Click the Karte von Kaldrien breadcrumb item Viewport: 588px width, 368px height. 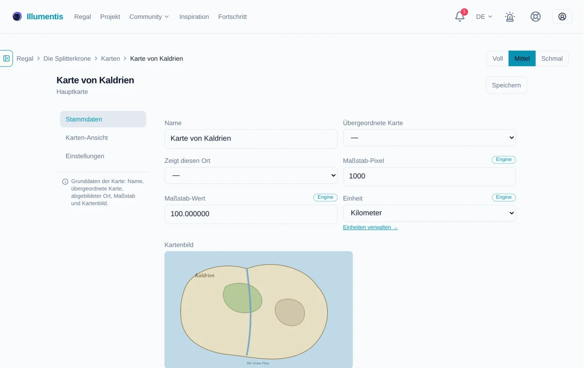156,59
